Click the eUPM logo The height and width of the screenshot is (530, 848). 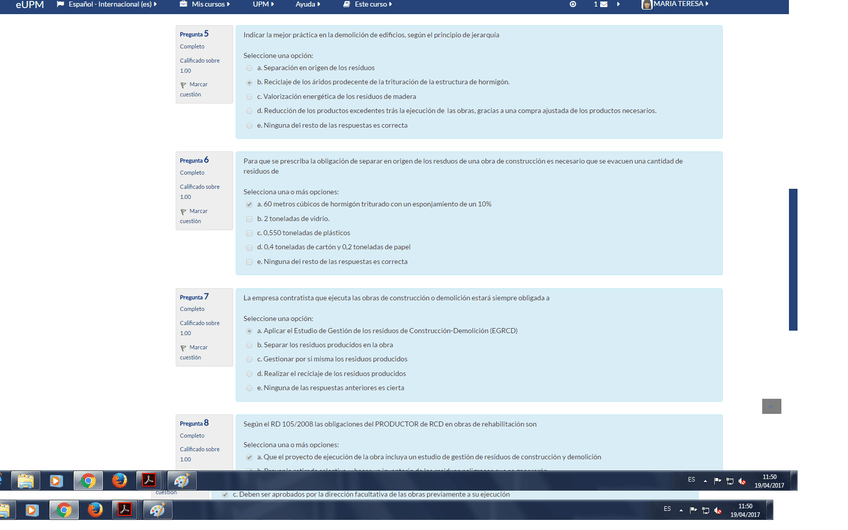[x=30, y=6]
